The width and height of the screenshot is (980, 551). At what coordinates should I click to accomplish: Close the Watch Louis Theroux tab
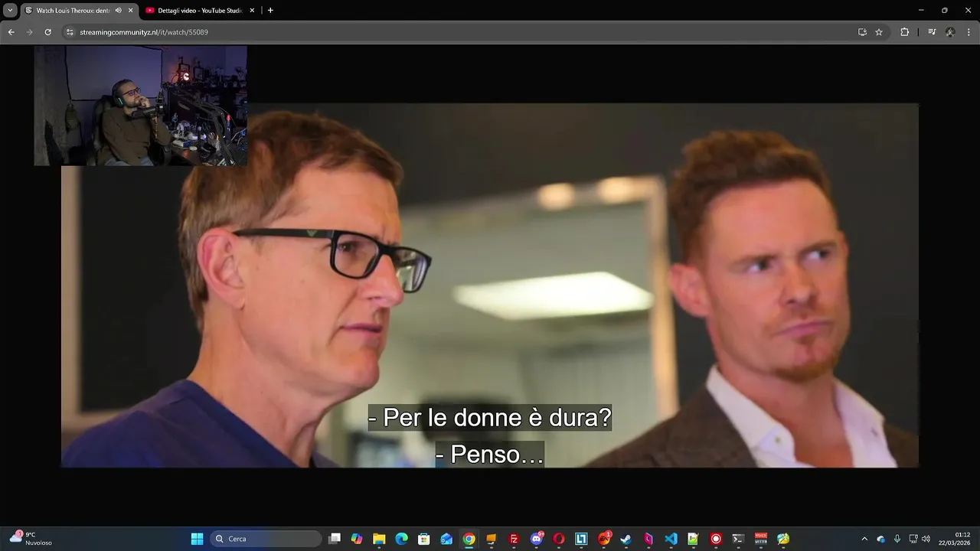(x=130, y=11)
